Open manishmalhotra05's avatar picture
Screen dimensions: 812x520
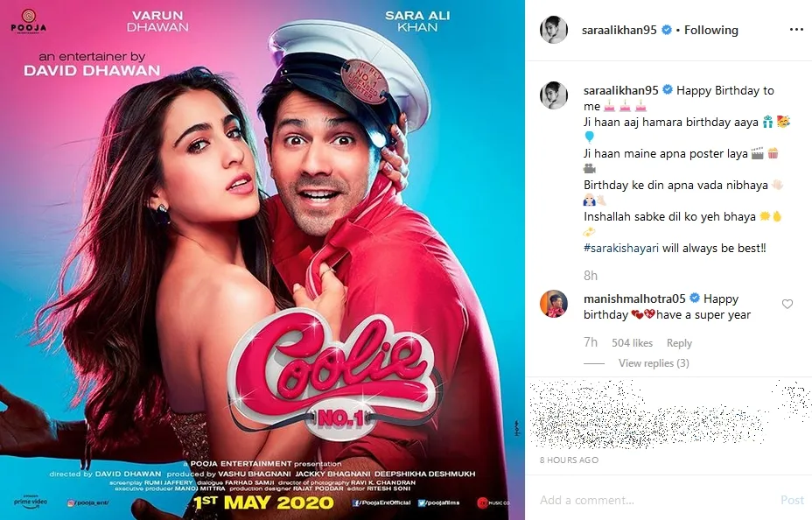(554, 304)
